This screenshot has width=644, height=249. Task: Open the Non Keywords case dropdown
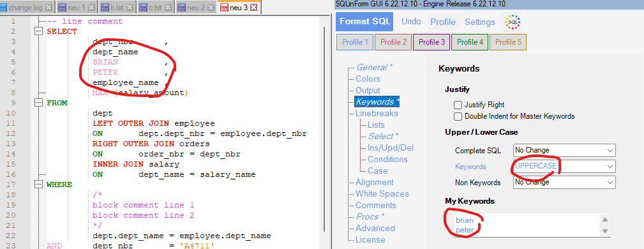pos(564,182)
